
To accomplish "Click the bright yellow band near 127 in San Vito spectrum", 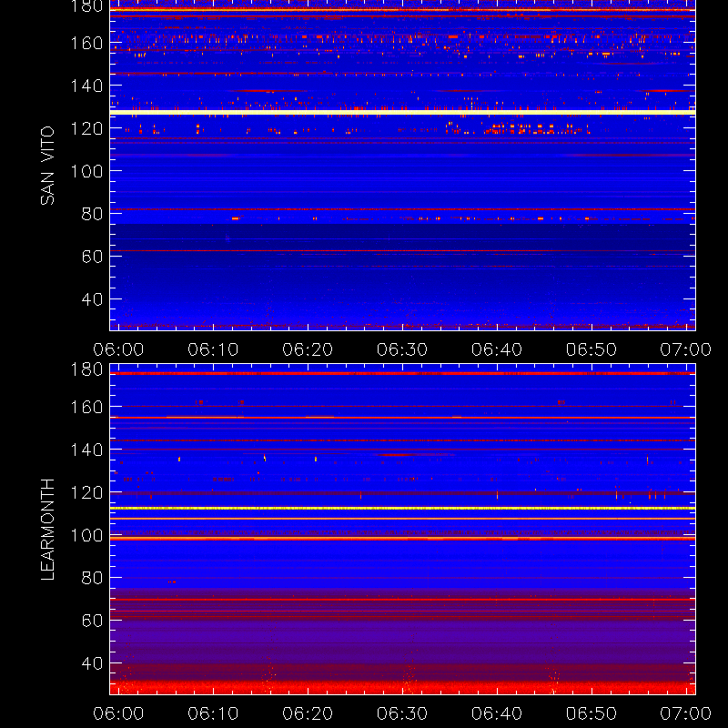I will (x=402, y=112).
